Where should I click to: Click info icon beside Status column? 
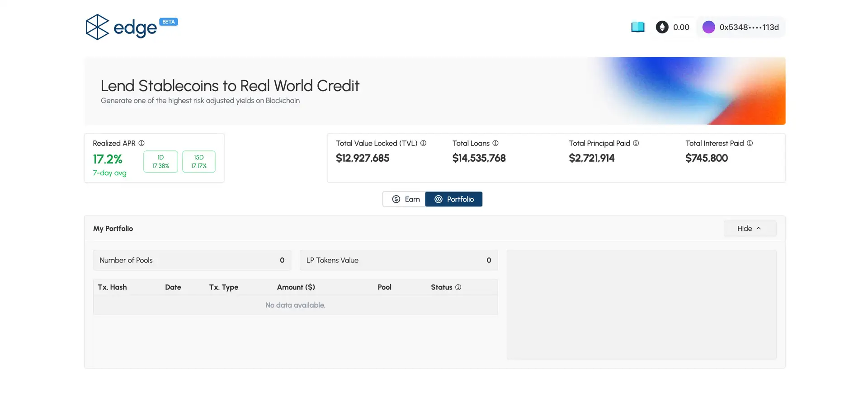[458, 287]
